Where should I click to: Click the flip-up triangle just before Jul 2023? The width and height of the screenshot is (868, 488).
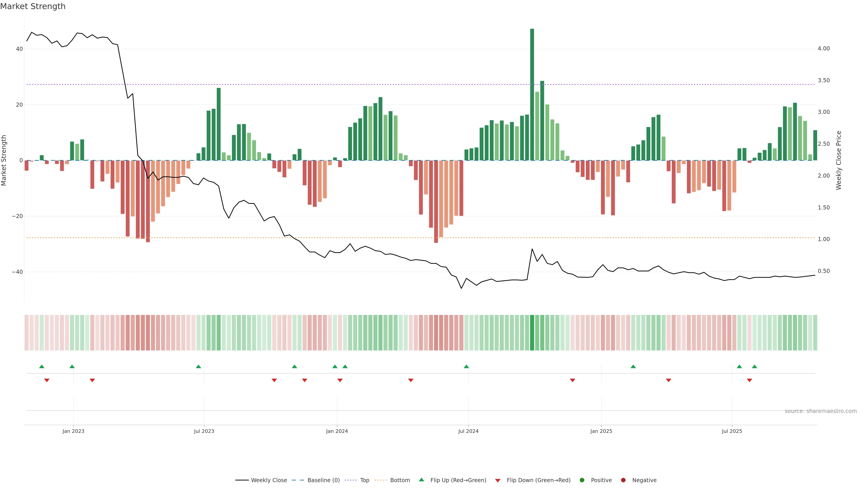point(198,366)
